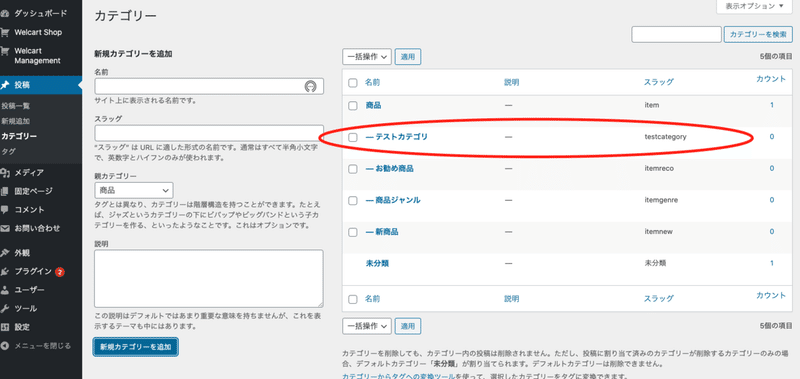Viewport: 800px width, 379px height.
Task: Open the bottom 一括操作 bulk actions dropdown
Action: 367,326
